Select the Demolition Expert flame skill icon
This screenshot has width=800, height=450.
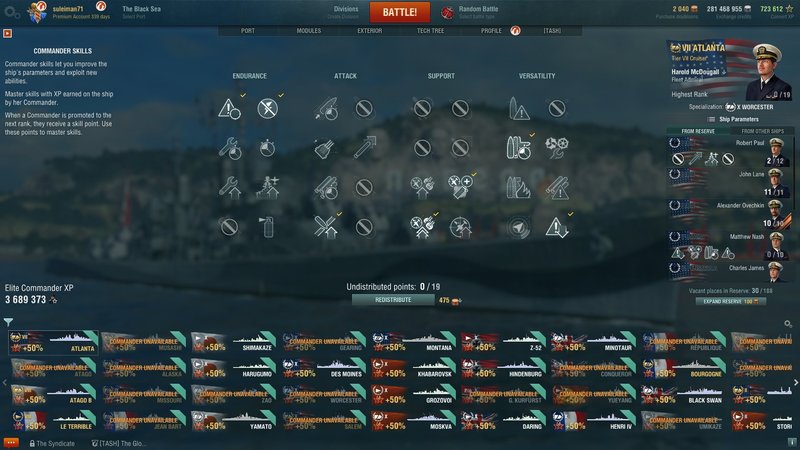coord(518,188)
